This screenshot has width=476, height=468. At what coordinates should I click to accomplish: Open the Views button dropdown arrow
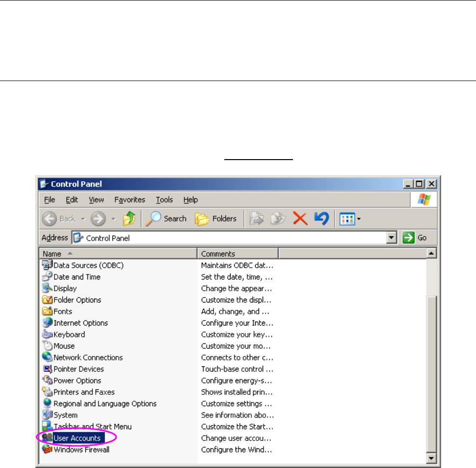359,219
